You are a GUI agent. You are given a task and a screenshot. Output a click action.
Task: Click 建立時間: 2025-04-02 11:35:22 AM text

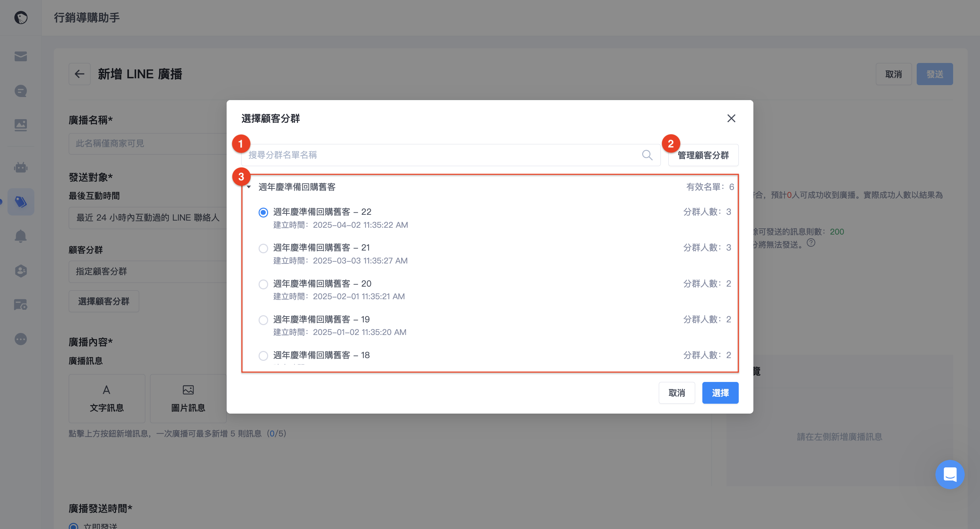coord(341,225)
